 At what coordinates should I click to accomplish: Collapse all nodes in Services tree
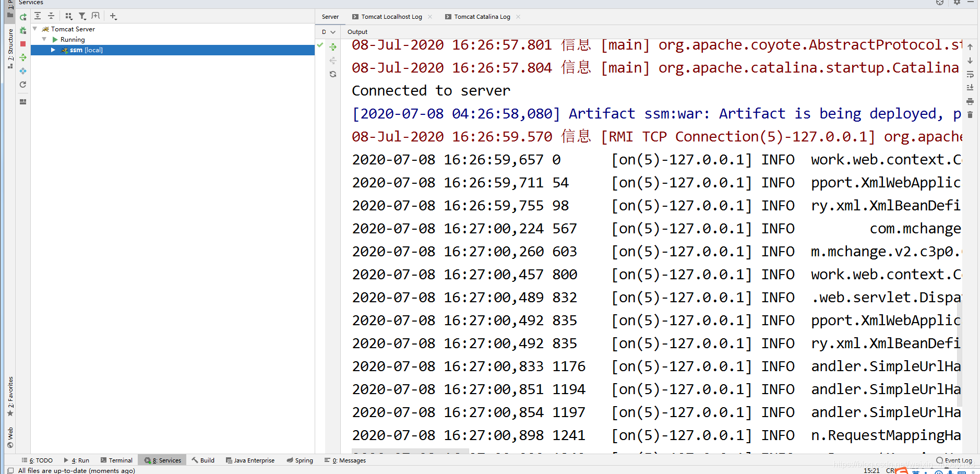pyautogui.click(x=51, y=16)
